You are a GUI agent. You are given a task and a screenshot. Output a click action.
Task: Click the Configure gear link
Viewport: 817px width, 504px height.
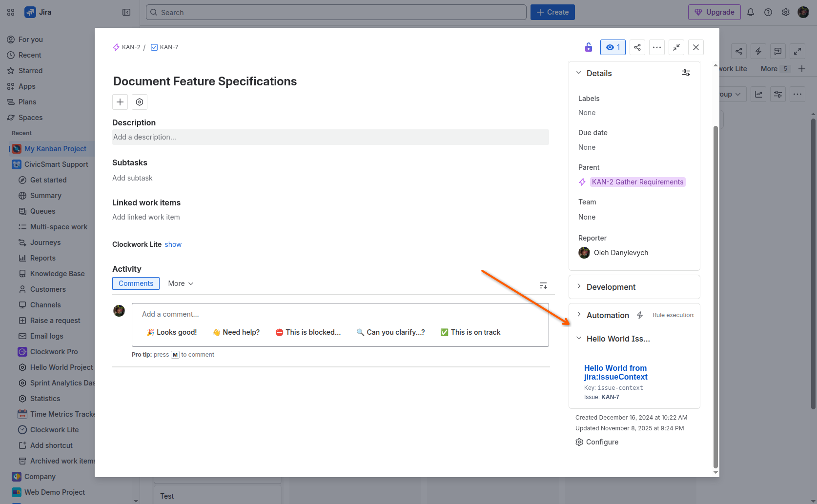click(597, 442)
